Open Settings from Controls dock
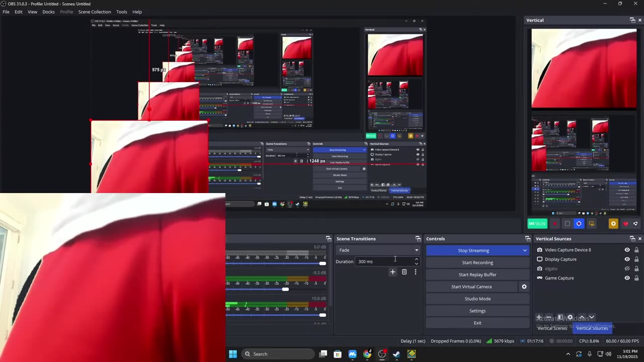Viewport: 644px width, 362px height. 477,311
